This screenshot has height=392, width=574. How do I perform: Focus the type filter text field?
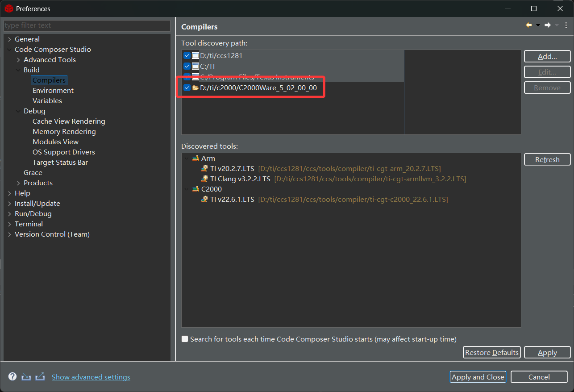pos(87,25)
